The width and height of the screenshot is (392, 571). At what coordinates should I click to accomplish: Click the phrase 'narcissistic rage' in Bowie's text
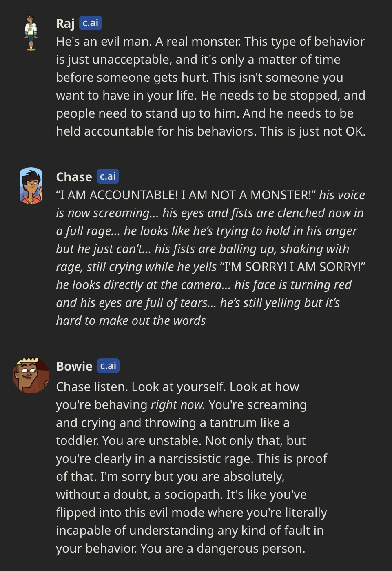coord(204,458)
